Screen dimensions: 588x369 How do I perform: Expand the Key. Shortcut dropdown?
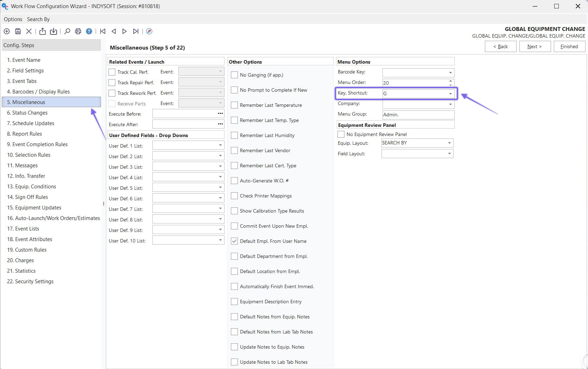tap(450, 93)
